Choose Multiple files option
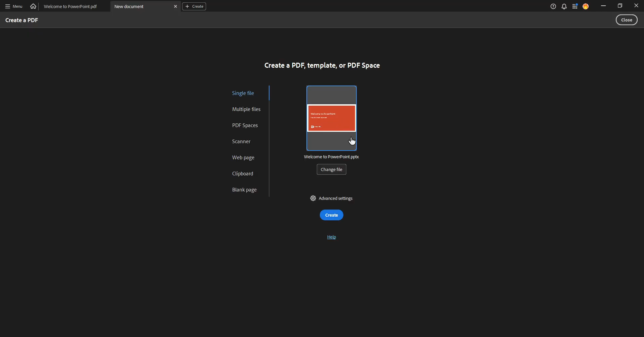Viewport: 644px width, 337px height. click(x=246, y=109)
